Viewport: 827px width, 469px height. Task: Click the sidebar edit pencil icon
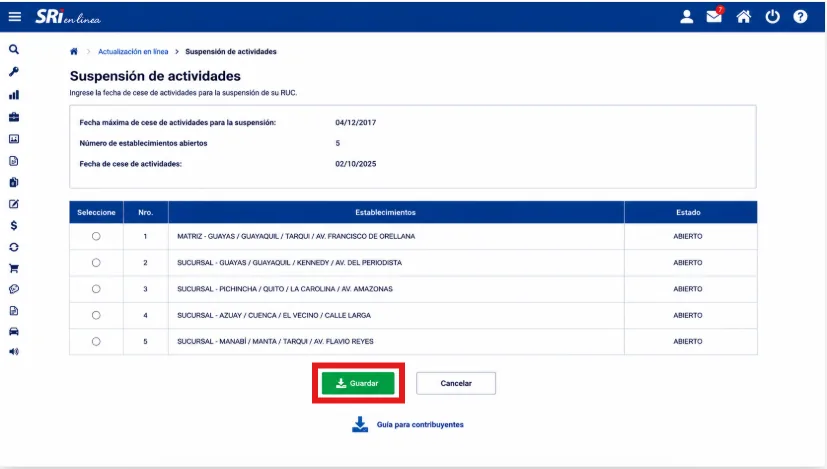click(x=14, y=204)
